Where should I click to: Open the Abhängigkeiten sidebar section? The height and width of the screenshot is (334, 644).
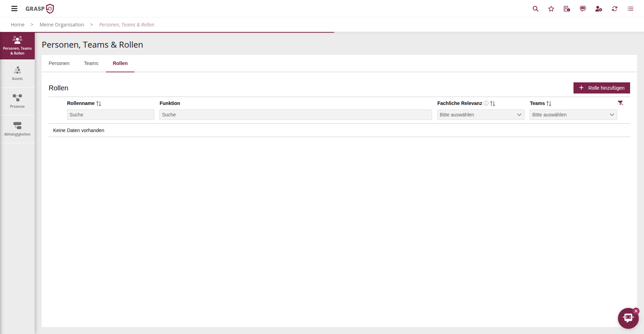pos(17,129)
